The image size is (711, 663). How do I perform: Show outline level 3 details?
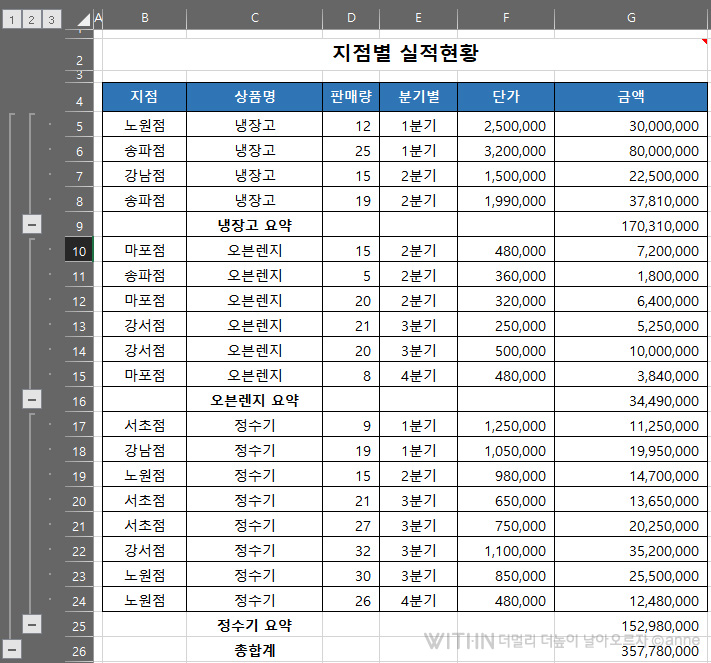click(x=51, y=20)
